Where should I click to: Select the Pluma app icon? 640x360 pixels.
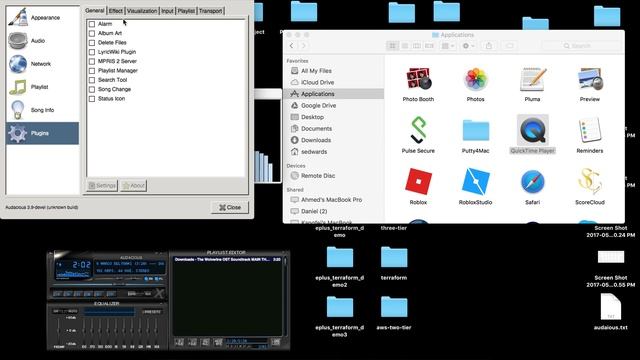(x=533, y=79)
